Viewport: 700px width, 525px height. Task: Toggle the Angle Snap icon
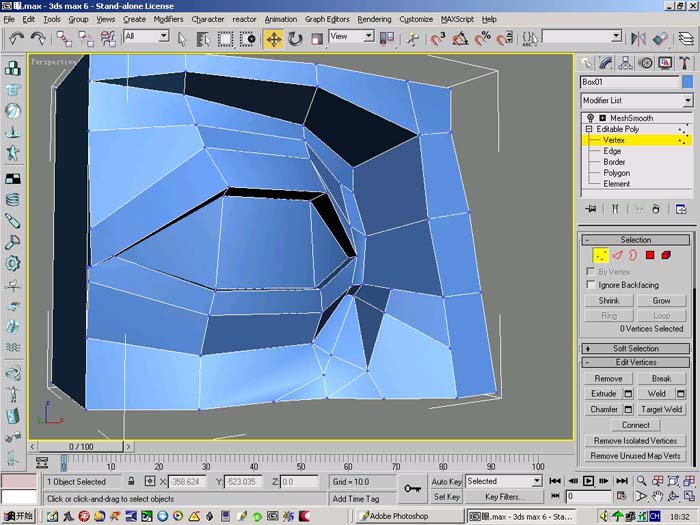click(460, 39)
